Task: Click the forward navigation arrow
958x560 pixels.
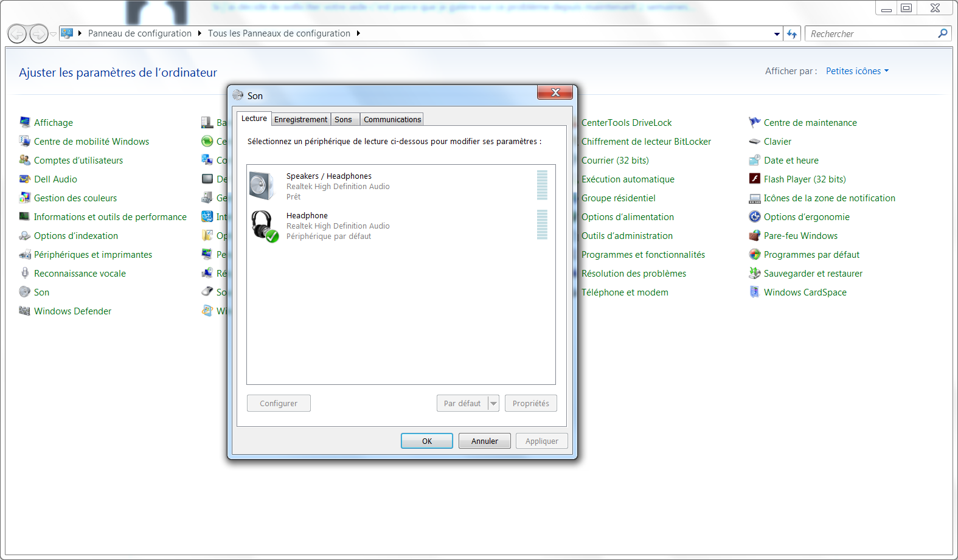Action: click(x=39, y=33)
